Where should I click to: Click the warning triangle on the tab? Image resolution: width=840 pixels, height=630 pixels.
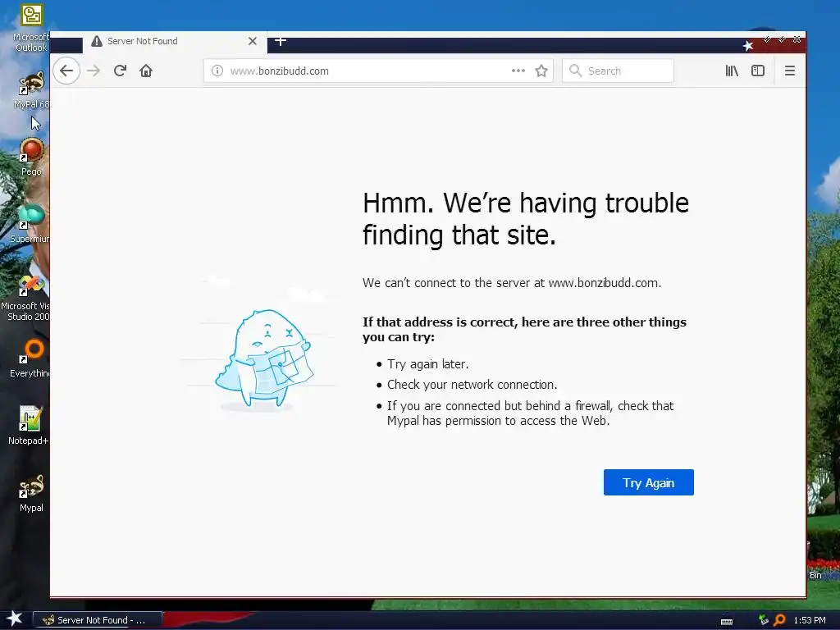click(97, 41)
